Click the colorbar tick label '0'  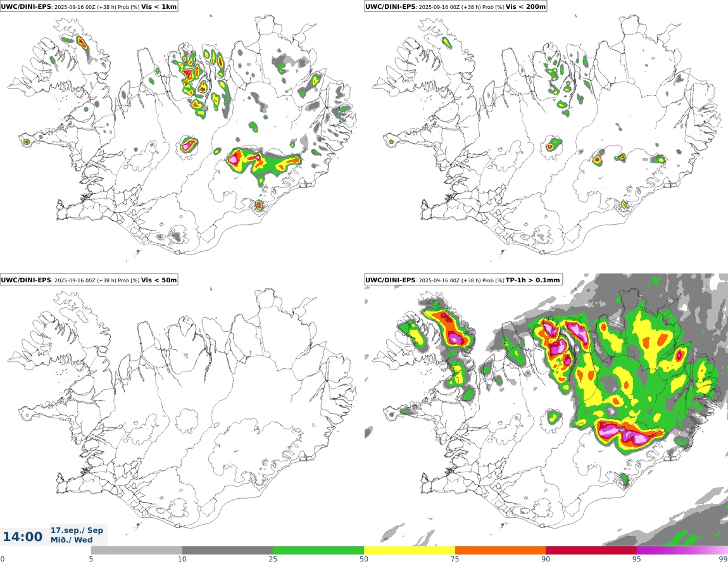tap(3, 560)
